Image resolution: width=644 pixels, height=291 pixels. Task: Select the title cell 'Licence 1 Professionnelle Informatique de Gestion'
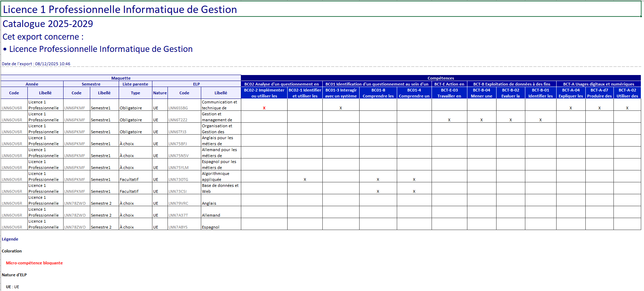[120, 9]
